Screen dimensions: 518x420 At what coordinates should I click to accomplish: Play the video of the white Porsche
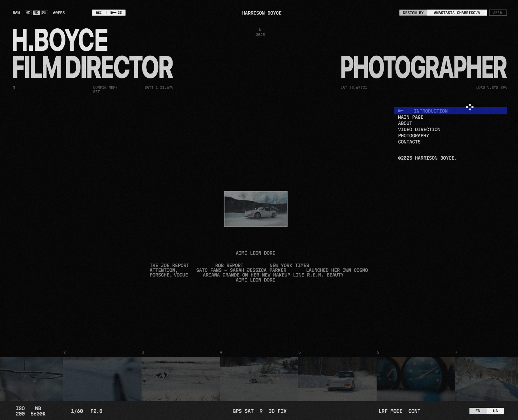255,209
